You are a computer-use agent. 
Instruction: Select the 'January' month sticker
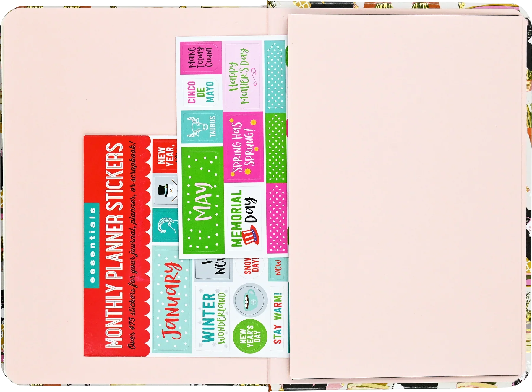(x=172, y=299)
